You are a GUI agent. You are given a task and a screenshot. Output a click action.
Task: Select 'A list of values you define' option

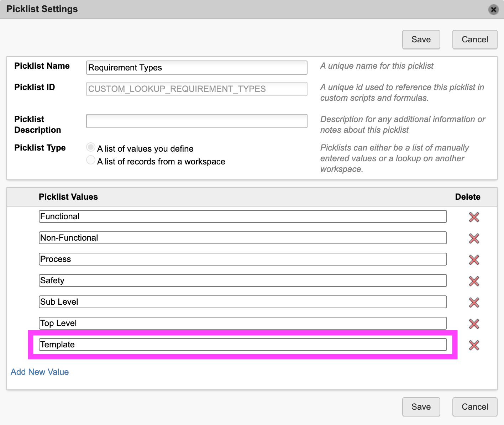coord(91,147)
